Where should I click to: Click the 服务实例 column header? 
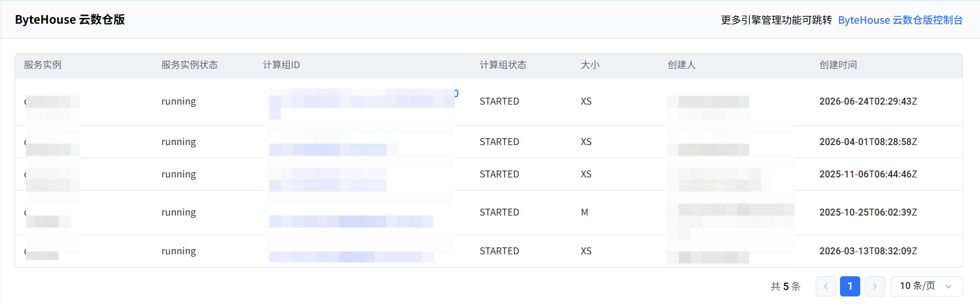click(x=42, y=65)
